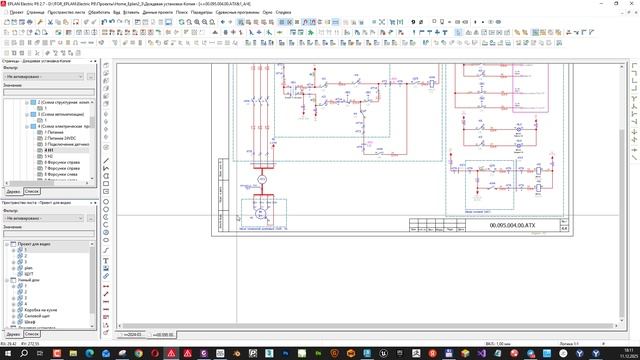
Task: Toggle the highlighted grid display button
Action: 282,22
